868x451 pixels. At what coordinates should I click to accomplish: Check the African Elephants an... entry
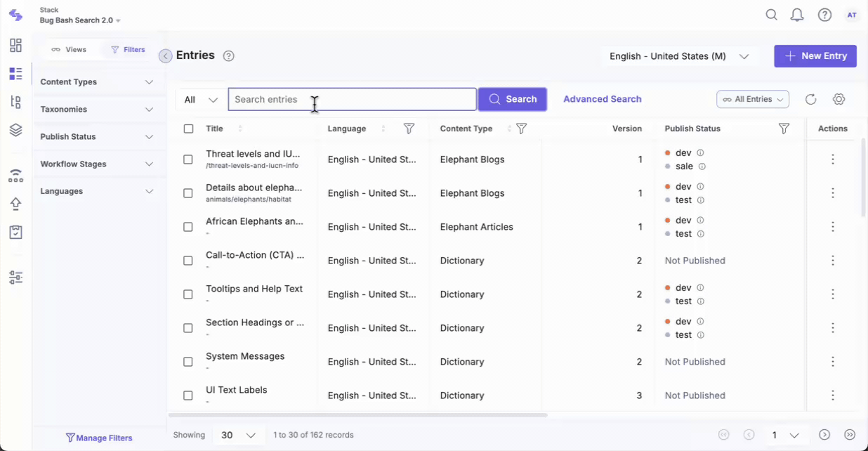pyautogui.click(x=188, y=227)
